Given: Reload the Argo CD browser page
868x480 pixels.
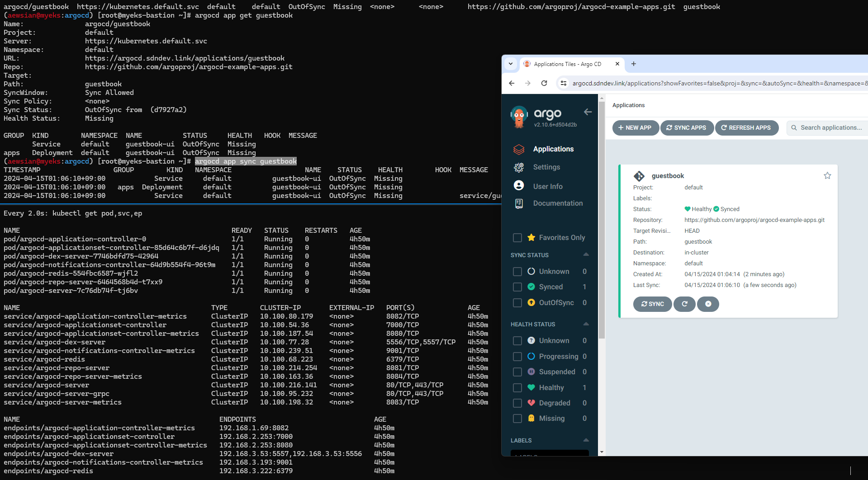Looking at the screenshot, I should click(x=544, y=83).
